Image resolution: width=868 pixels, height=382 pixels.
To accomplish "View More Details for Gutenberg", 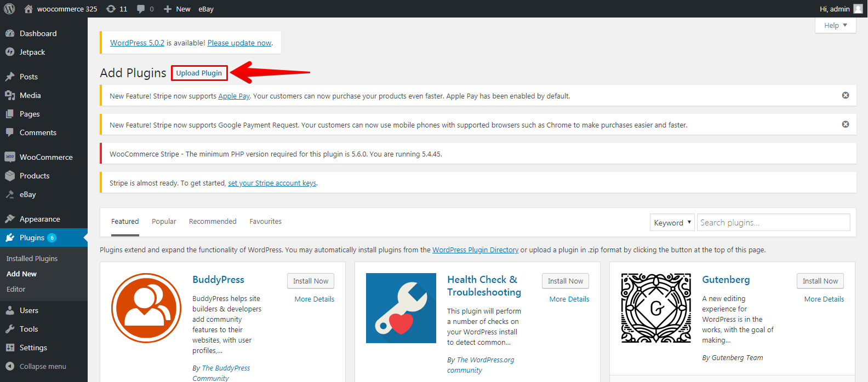I will coord(824,299).
